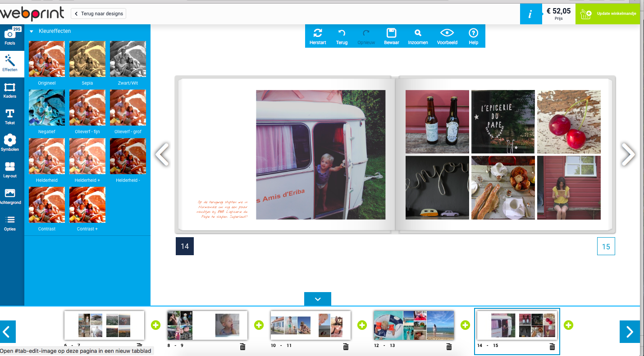Click Terug naar designs button
Screen dimensions: 644x356
99,14
